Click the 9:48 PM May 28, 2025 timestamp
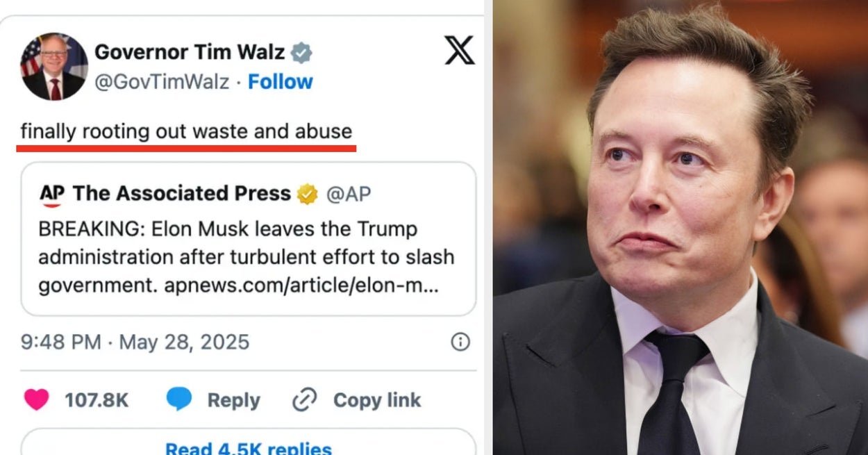868x455 pixels. pos(134,342)
